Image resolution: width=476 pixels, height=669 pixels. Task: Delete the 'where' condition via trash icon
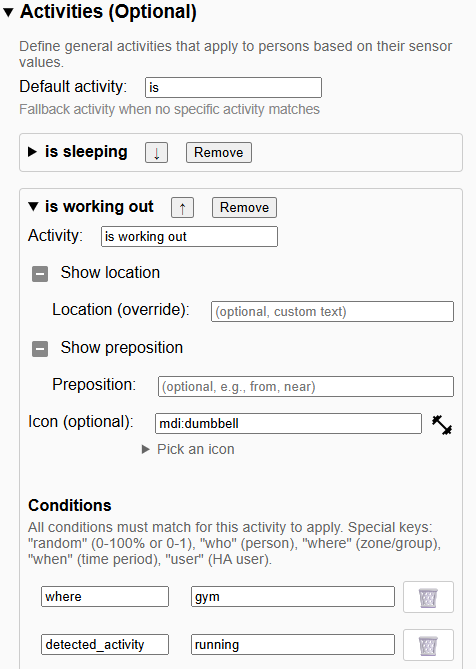point(428,597)
